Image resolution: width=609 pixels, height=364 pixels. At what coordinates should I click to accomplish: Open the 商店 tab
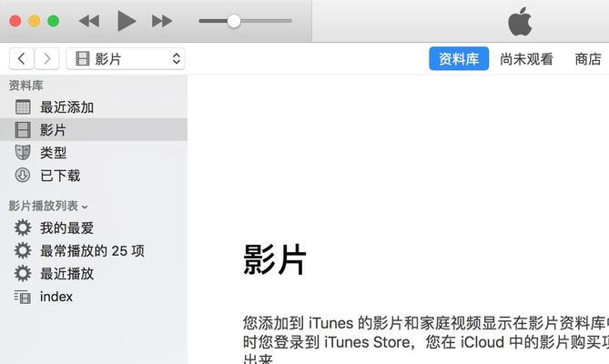click(x=588, y=59)
